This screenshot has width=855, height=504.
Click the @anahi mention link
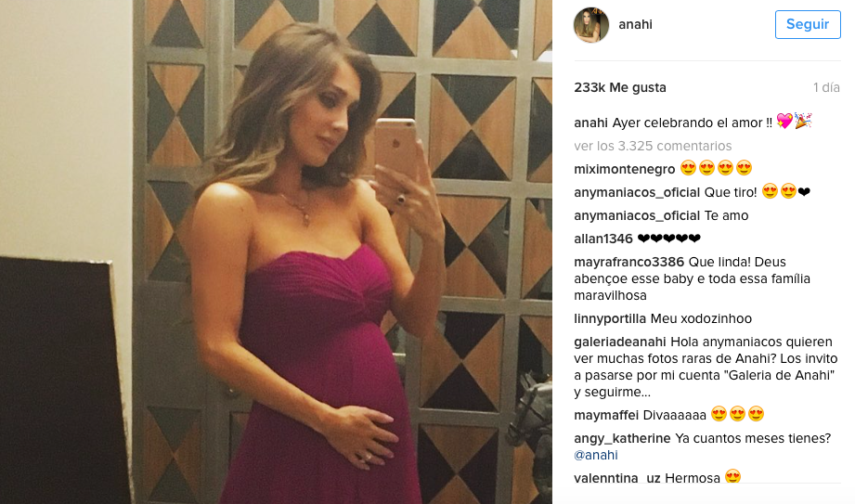pos(596,455)
